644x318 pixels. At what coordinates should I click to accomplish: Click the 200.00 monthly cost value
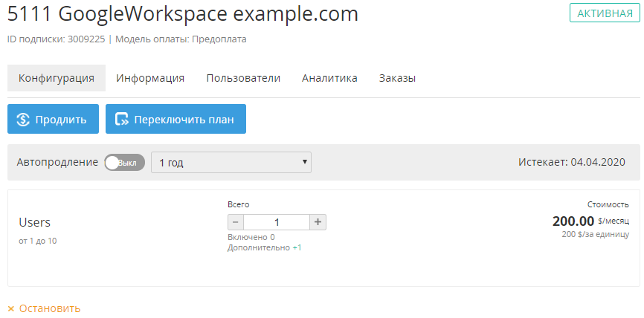point(573,221)
